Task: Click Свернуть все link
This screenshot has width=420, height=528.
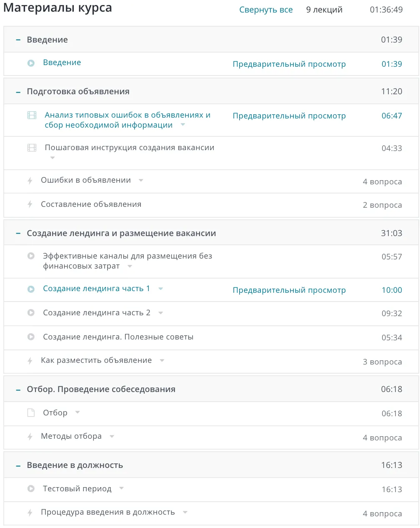Action: (x=266, y=10)
